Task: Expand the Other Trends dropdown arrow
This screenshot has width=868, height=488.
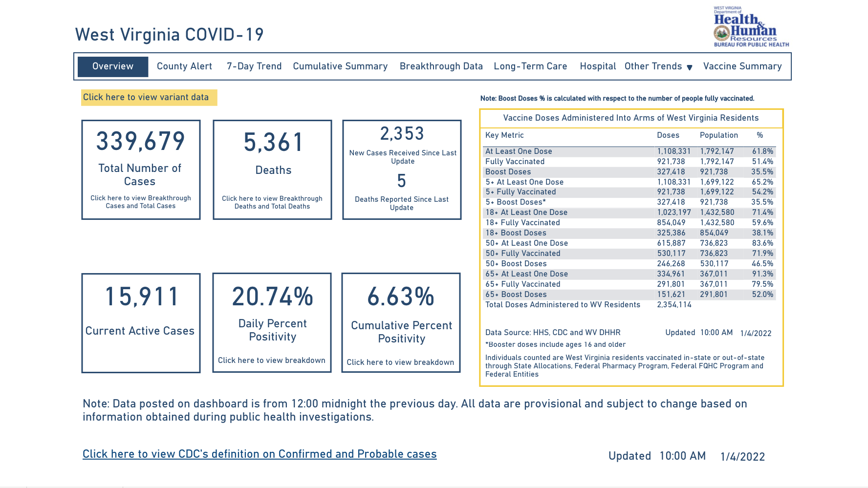Action: pos(689,67)
